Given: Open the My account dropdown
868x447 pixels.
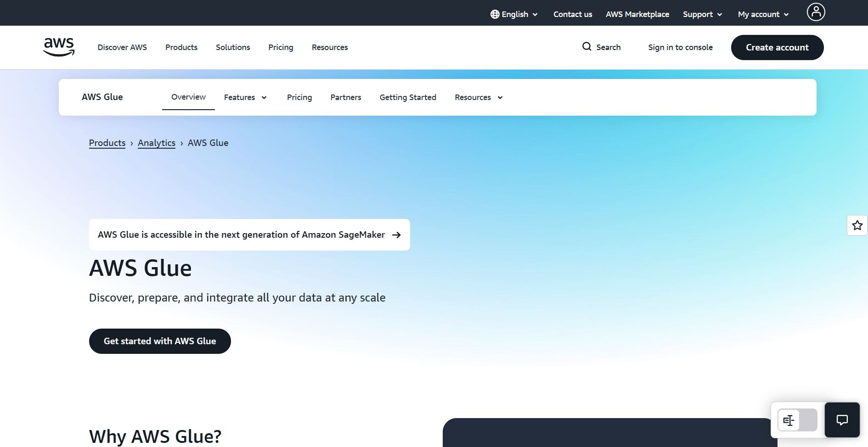Looking at the screenshot, I should tap(763, 14).
